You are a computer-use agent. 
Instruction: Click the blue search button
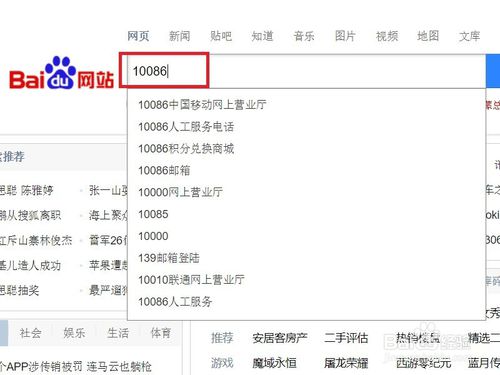[493, 71]
